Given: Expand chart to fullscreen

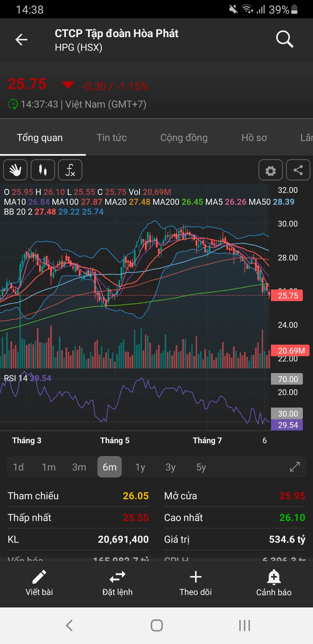Looking at the screenshot, I should coord(295,467).
